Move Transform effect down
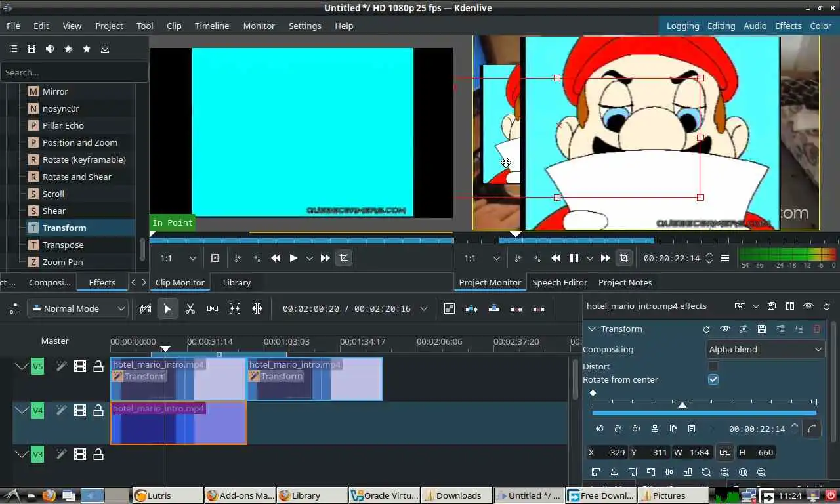The image size is (840, 504). pos(799,329)
